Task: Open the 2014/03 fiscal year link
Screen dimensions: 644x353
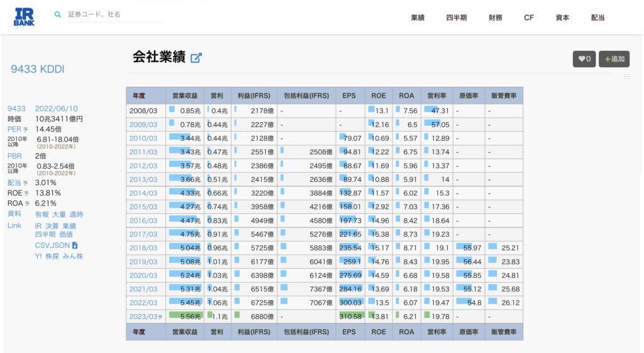Action: [143, 193]
